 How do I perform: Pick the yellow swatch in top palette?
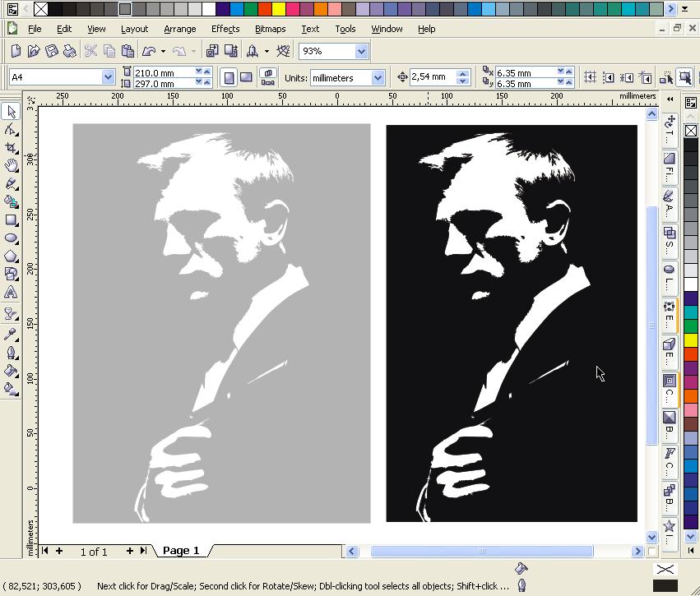pos(278,8)
